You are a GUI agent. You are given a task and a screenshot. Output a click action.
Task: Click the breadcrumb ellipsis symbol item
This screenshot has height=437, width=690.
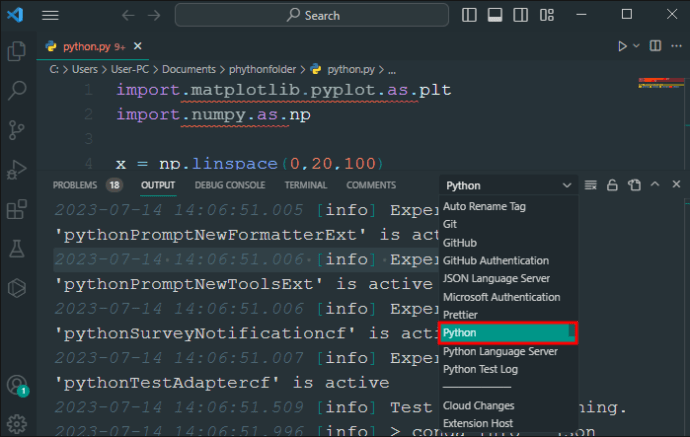[x=392, y=70]
